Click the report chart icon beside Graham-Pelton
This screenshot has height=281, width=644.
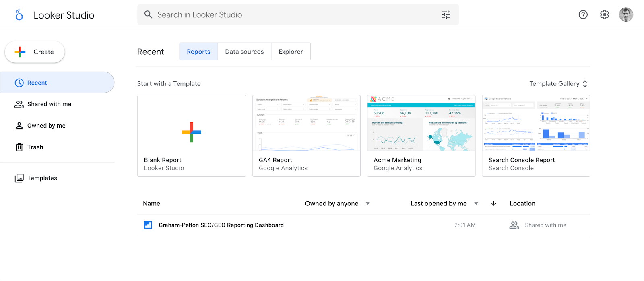click(148, 225)
